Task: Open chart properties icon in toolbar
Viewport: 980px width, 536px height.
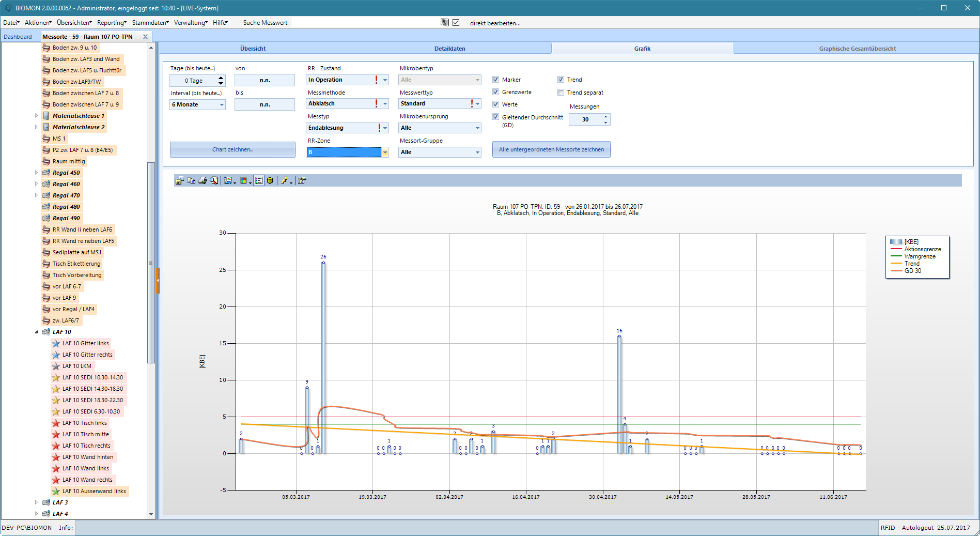Action: pos(302,180)
